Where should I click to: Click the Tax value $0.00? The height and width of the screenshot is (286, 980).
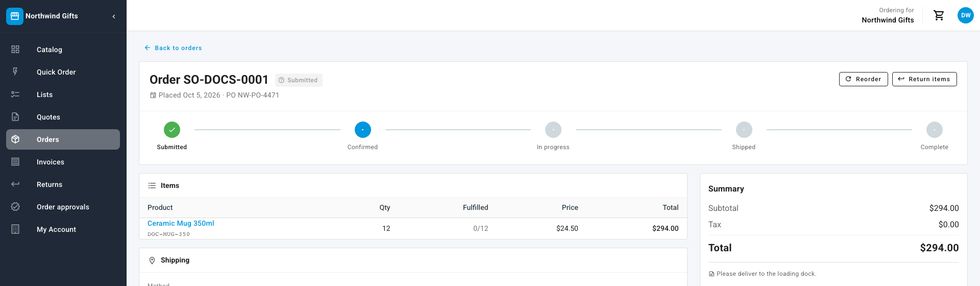click(x=949, y=225)
